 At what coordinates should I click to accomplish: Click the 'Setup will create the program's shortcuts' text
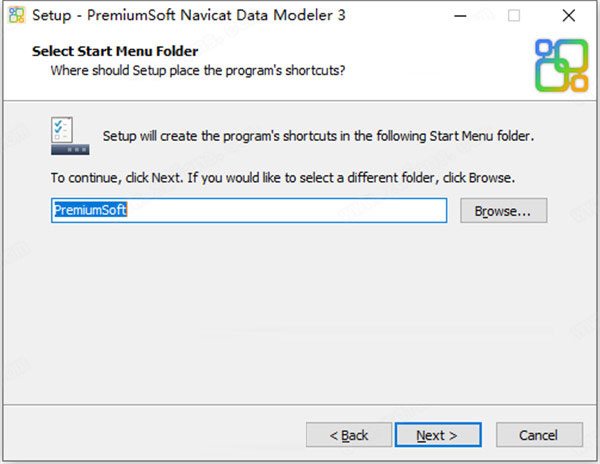[x=318, y=136]
